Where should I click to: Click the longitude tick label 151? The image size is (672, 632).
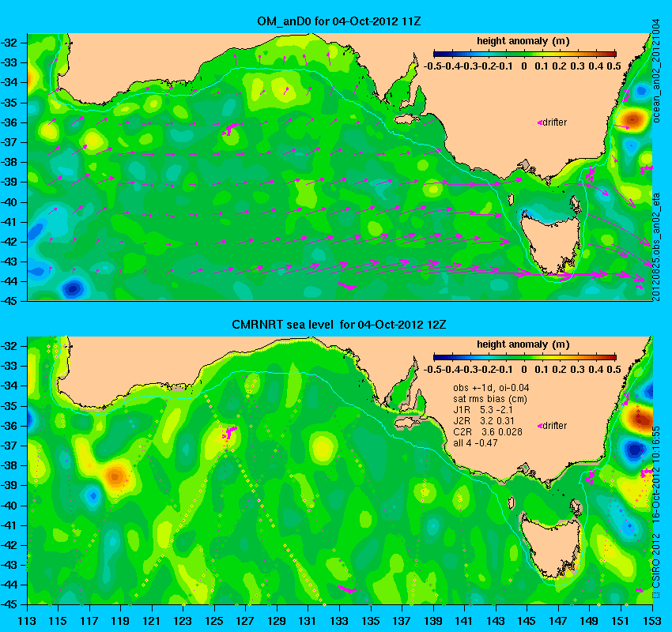tap(621, 621)
